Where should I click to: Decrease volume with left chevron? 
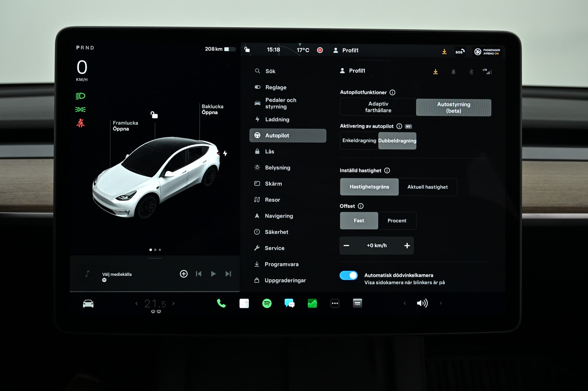[404, 303]
